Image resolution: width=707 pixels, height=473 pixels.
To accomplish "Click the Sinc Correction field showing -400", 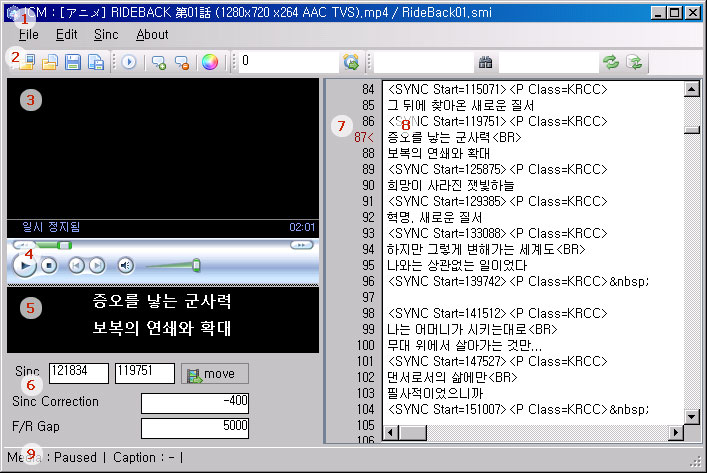I will pyautogui.click(x=195, y=403).
